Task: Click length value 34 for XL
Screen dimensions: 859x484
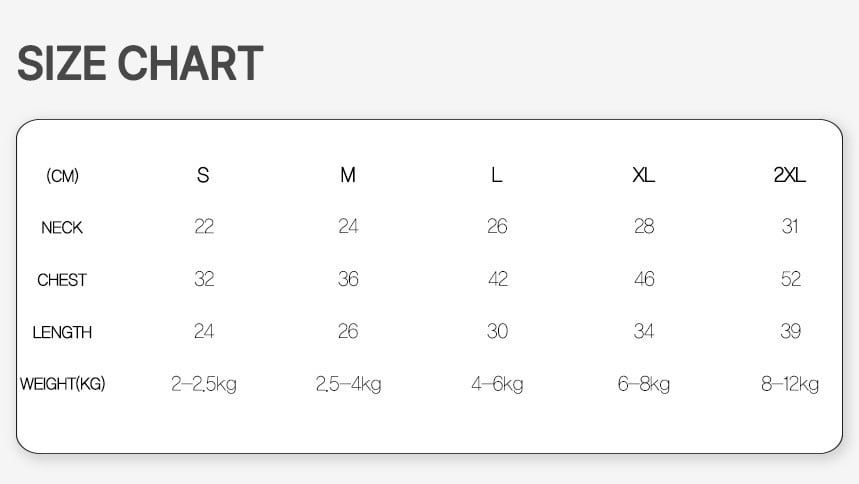Action: (644, 331)
